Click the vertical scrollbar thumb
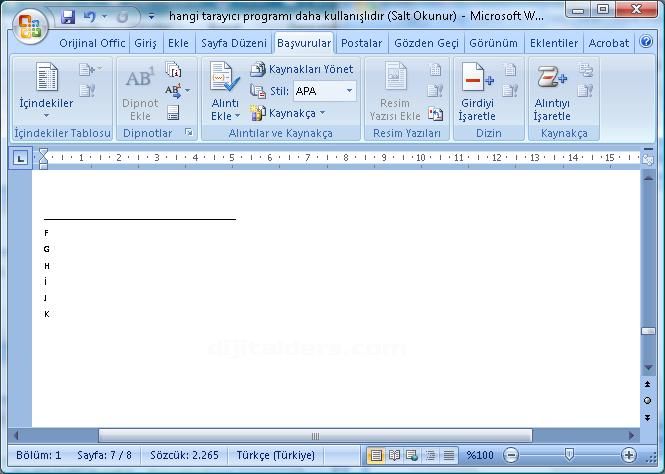Screen dimensions: 665x474 pyautogui.click(x=648, y=331)
